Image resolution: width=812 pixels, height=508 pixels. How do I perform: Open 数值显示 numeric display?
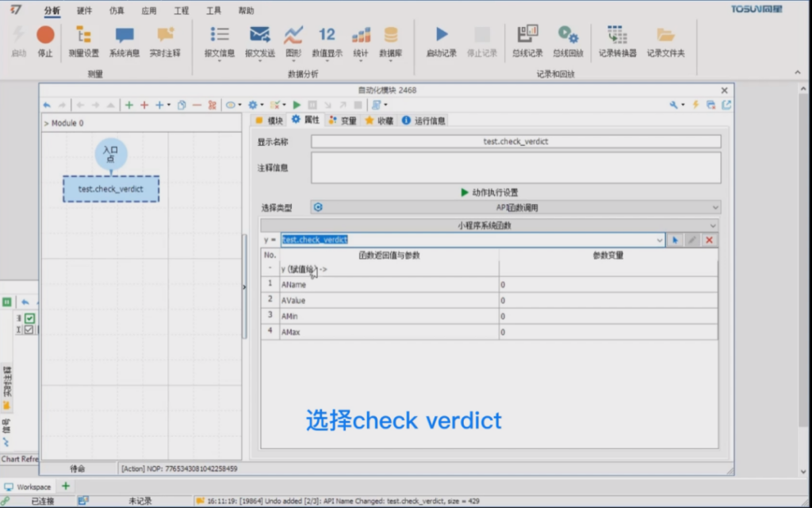327,43
